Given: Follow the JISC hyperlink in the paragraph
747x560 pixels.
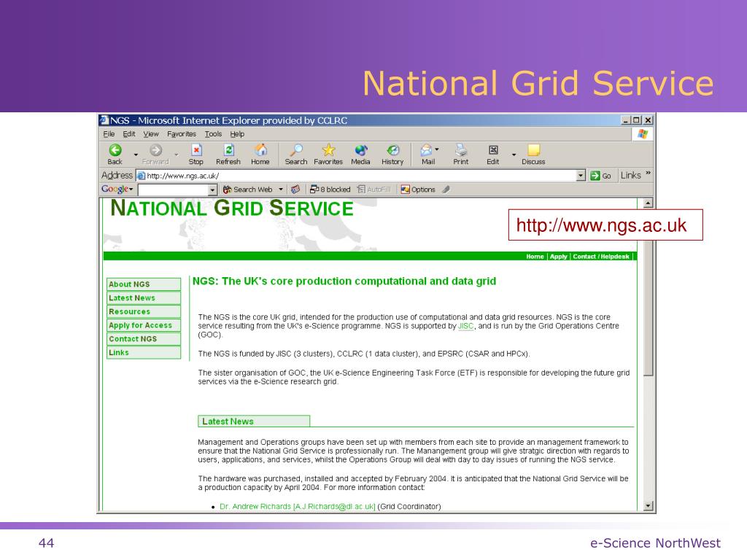Looking at the screenshot, I should coord(465,326).
